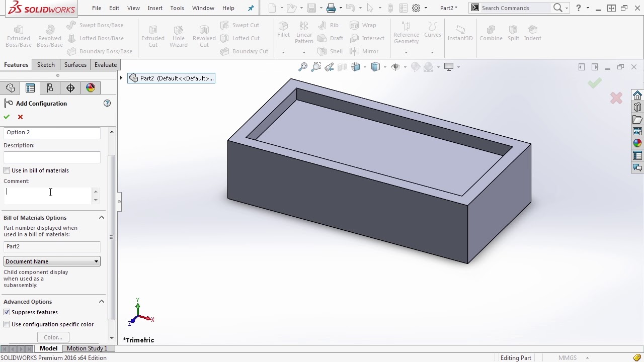Image resolution: width=644 pixels, height=362 pixels.
Task: Open the ConfigurationManager tab icon
Action: (50, 88)
